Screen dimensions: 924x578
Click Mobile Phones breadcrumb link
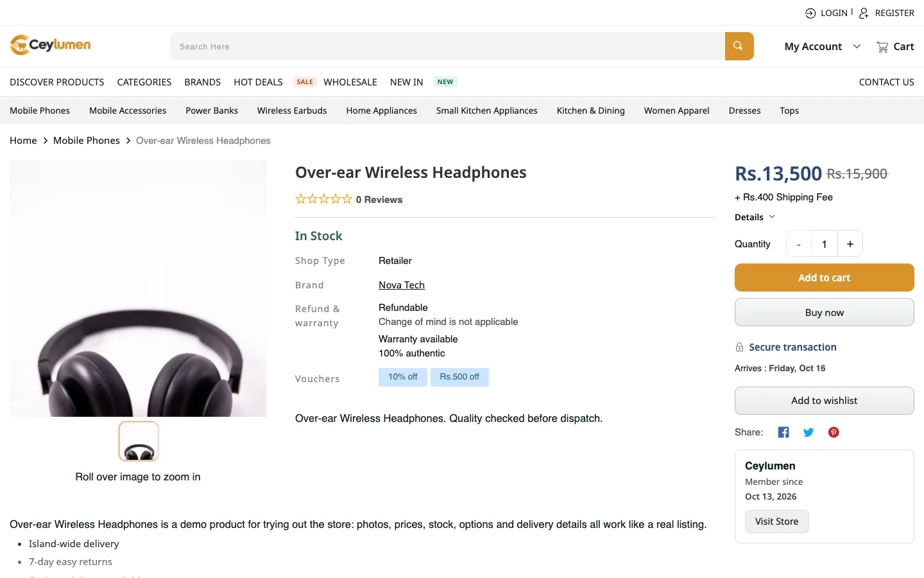(87, 141)
